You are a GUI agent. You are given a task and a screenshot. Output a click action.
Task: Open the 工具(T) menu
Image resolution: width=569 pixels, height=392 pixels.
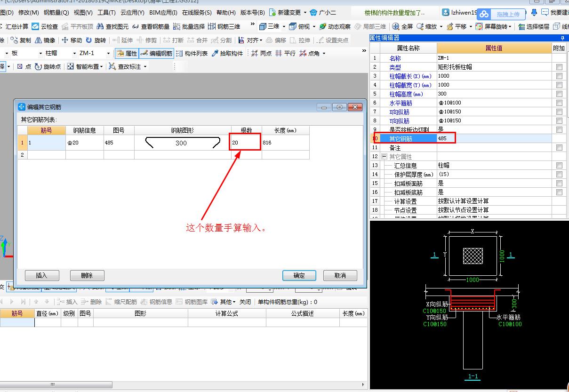pos(106,13)
